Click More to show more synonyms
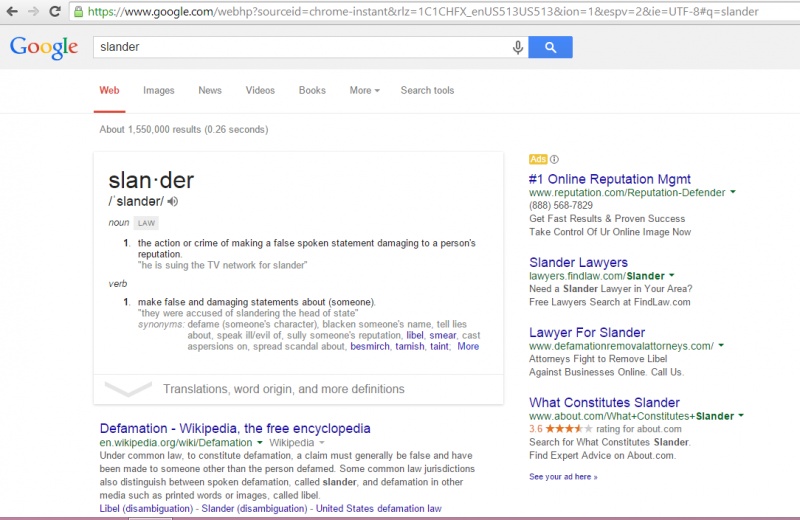Image resolution: width=800 pixels, height=520 pixels. coord(468,346)
